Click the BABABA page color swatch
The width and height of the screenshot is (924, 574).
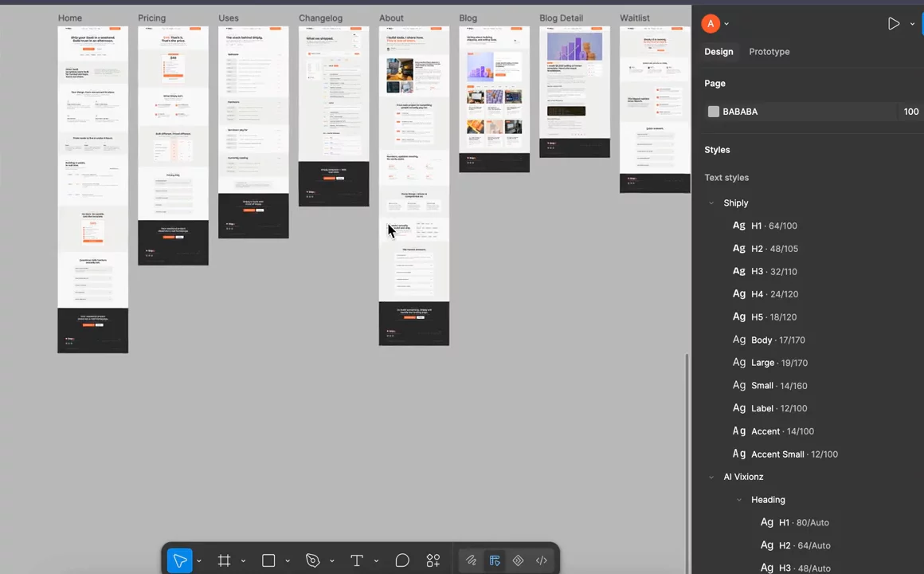coord(713,112)
